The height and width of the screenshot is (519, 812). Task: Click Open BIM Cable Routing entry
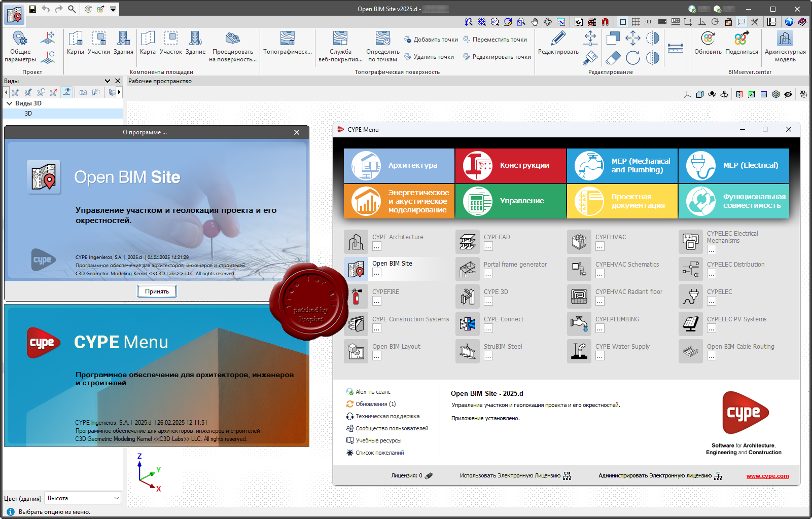[x=740, y=347]
